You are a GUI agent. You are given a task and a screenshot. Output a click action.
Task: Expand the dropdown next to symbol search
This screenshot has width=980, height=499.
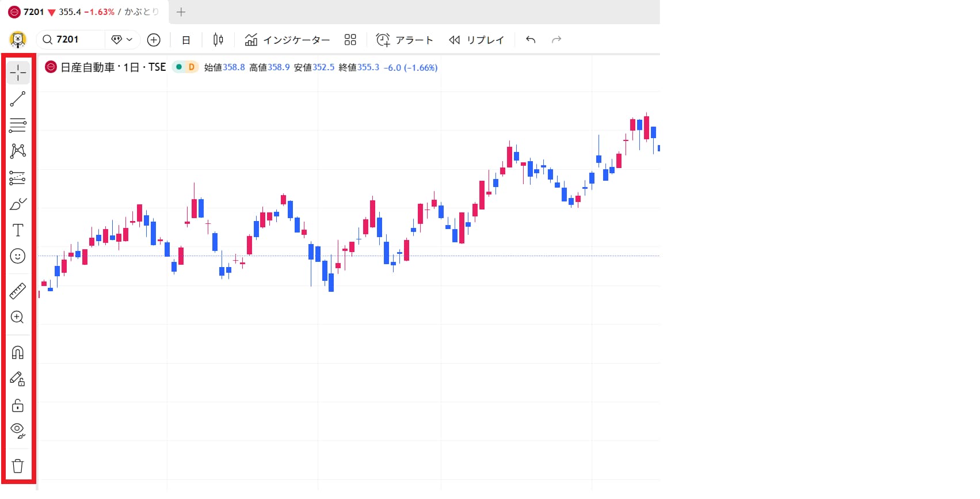(x=123, y=40)
